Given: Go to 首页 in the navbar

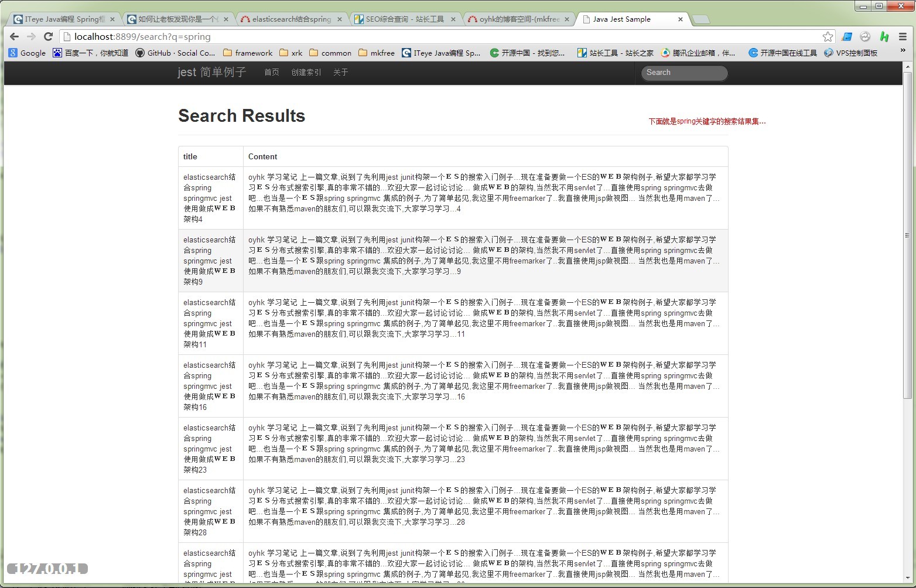Looking at the screenshot, I should (272, 72).
